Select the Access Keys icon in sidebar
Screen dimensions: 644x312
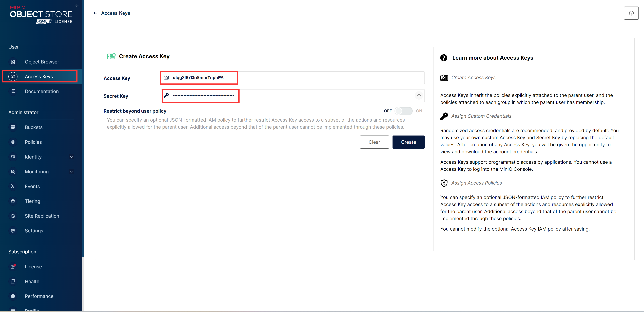tap(13, 76)
